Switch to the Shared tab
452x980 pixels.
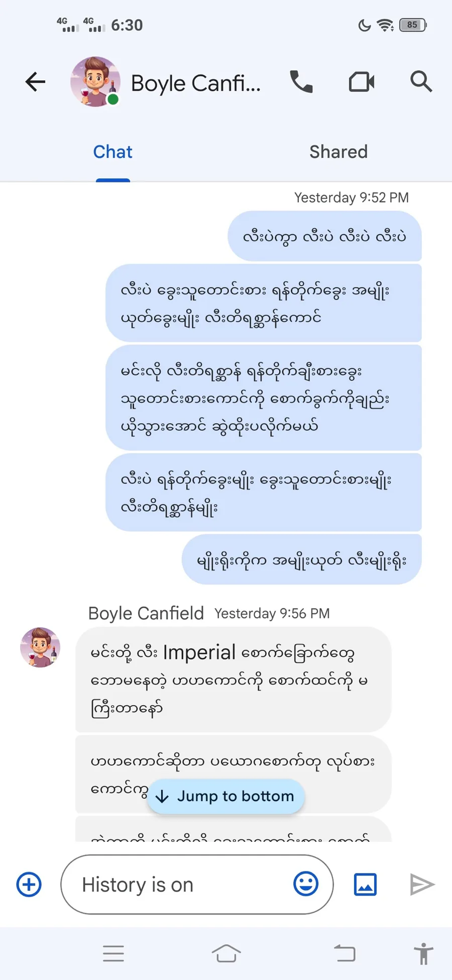click(338, 152)
